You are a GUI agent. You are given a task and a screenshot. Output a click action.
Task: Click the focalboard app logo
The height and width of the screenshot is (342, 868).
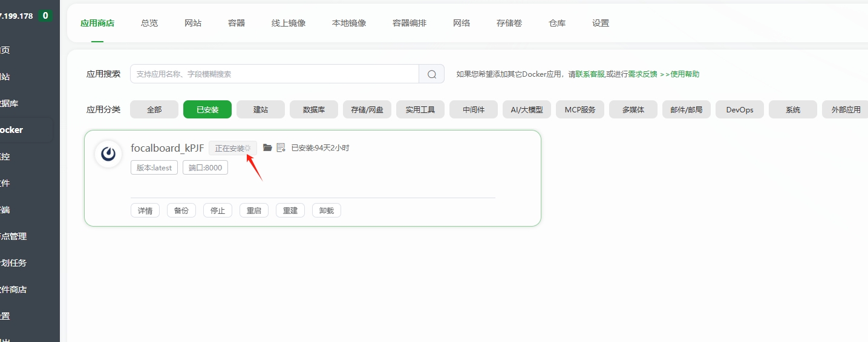tap(108, 153)
